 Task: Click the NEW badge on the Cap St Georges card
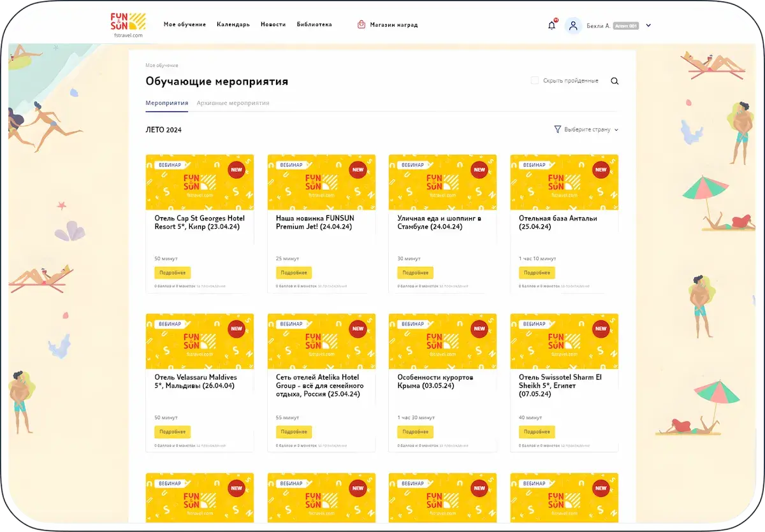click(237, 170)
